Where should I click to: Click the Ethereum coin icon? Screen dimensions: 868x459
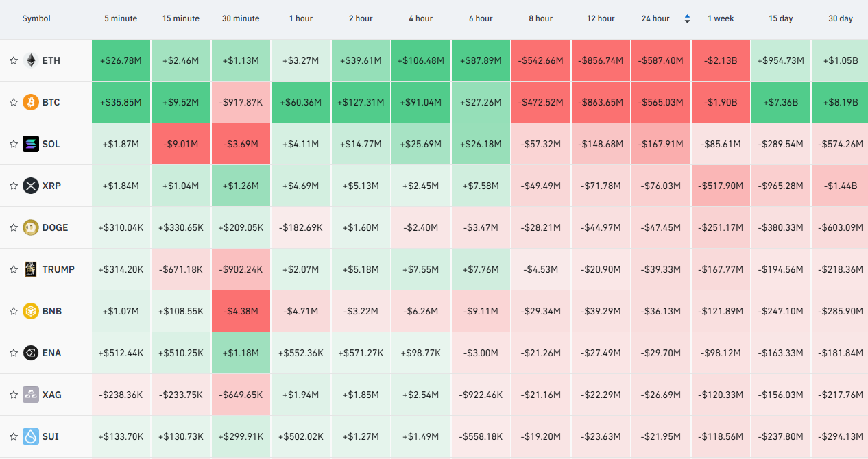point(31,60)
